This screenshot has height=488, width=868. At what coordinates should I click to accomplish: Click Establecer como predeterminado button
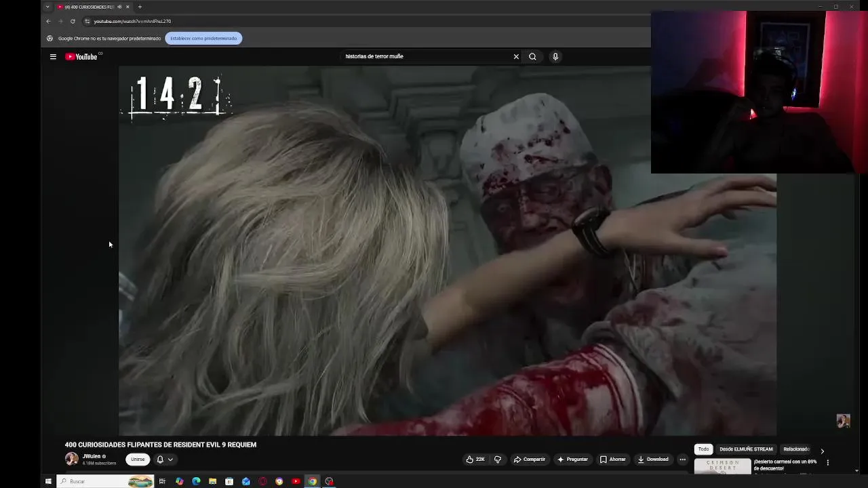[203, 39]
